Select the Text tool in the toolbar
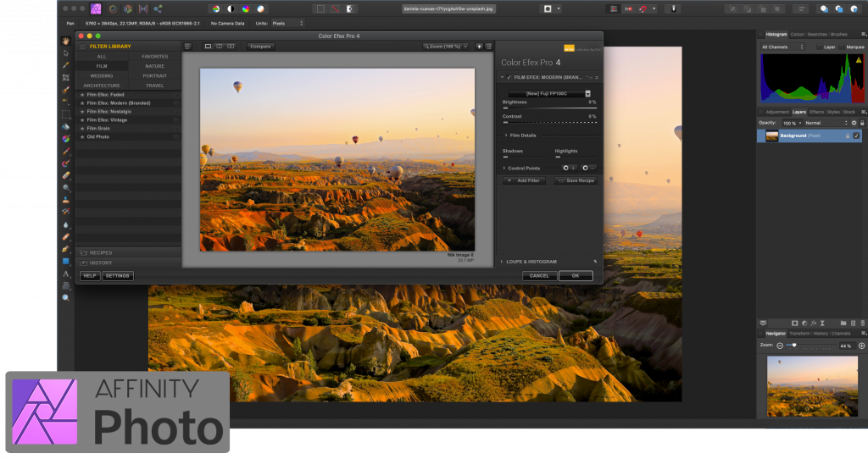The height and width of the screenshot is (459, 868). (65, 274)
